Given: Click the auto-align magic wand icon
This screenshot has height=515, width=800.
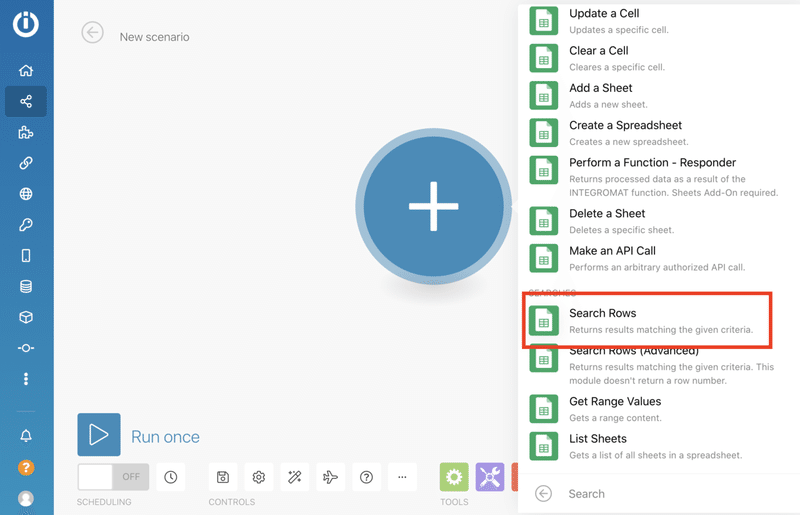Looking at the screenshot, I should tap(295, 477).
